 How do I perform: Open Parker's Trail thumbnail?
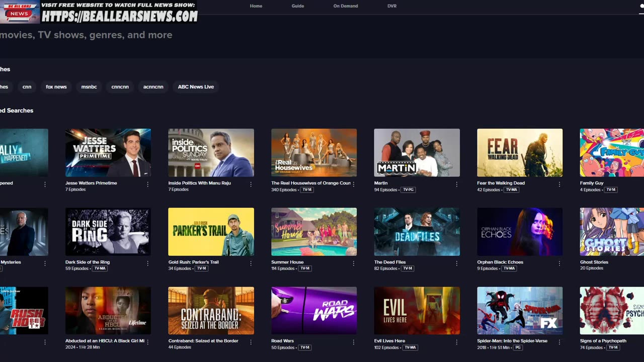(x=211, y=231)
